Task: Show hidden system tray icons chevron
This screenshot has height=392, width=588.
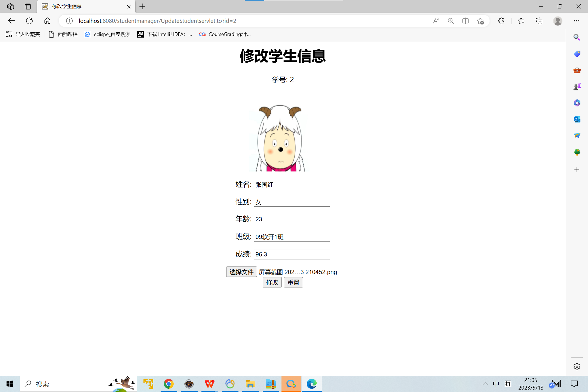Action: click(x=485, y=384)
